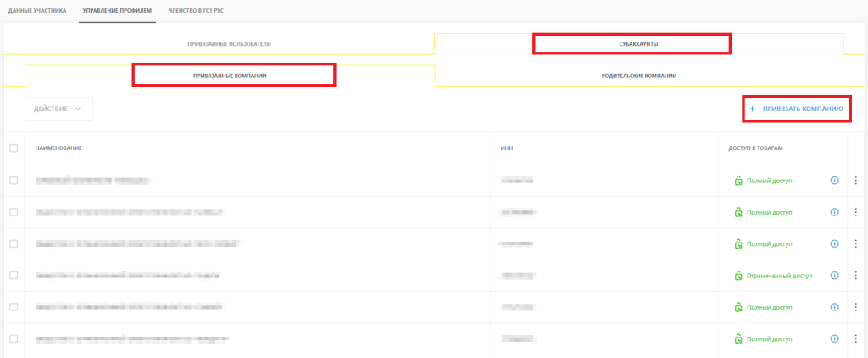This screenshot has height=358, width=868.
Task: Toggle select-all checkbox in table header
Action: pyautogui.click(x=14, y=148)
